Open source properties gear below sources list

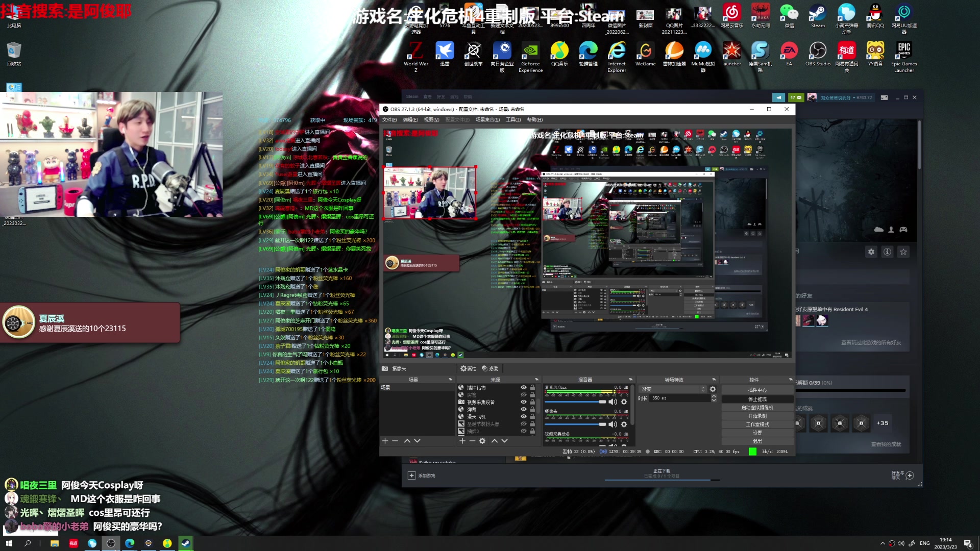pyautogui.click(x=482, y=441)
